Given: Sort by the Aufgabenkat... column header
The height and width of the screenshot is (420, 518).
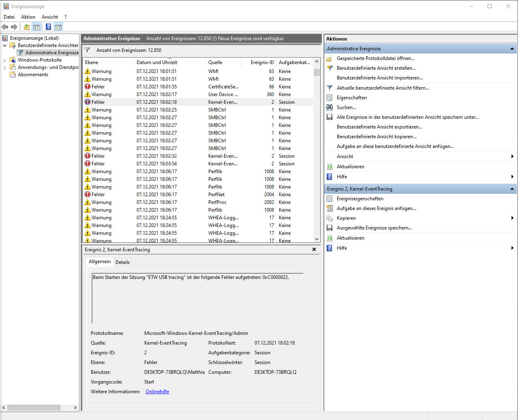Looking at the screenshot, I should tap(295, 62).
